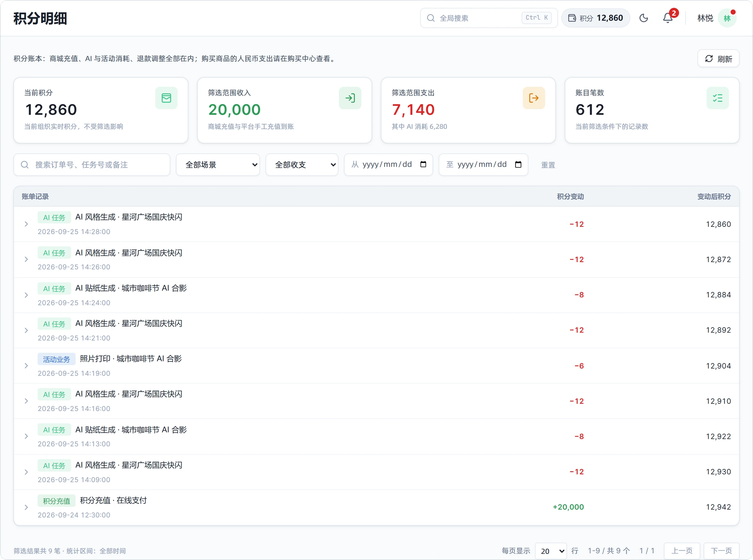Click the Ctrl K shortcut hint

click(537, 18)
